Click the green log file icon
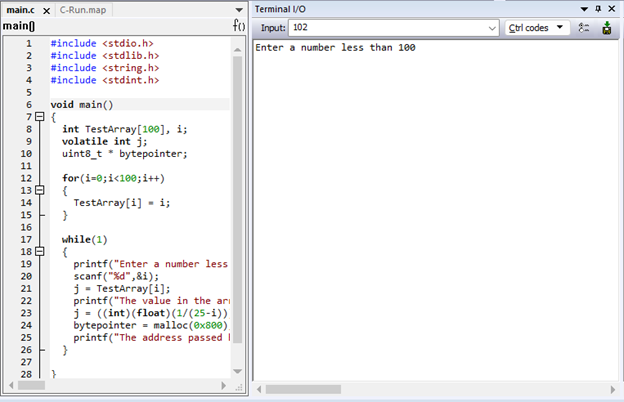The image size is (624, 402). point(607,28)
